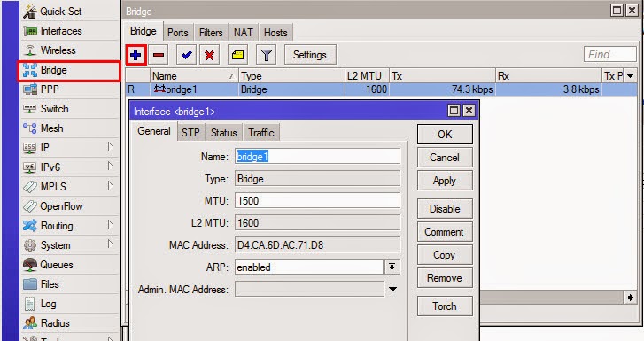Click the funnel Filter button
Viewport: 644px width, 341px height.
click(x=266, y=55)
